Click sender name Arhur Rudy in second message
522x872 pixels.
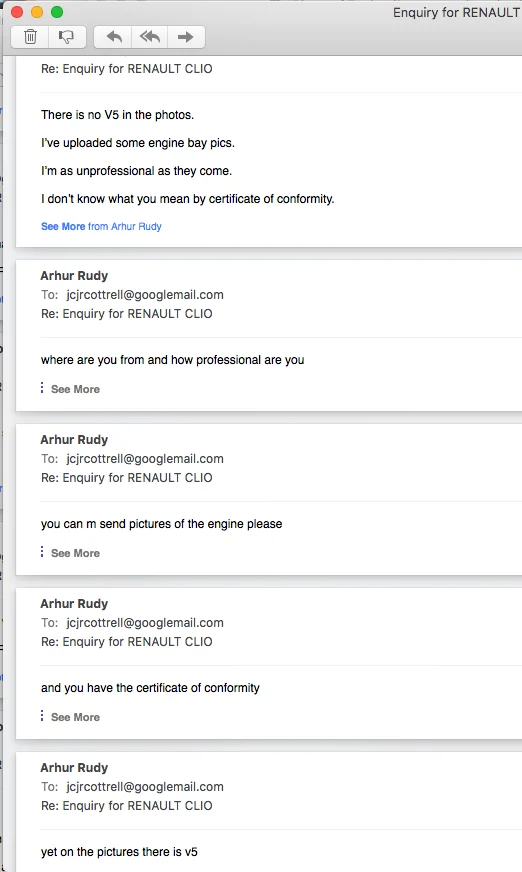[74, 276]
